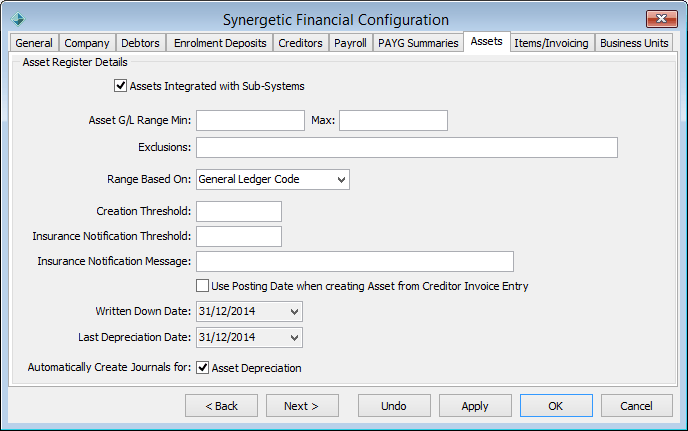Focus the Asset G/L Range Min field

coord(250,120)
